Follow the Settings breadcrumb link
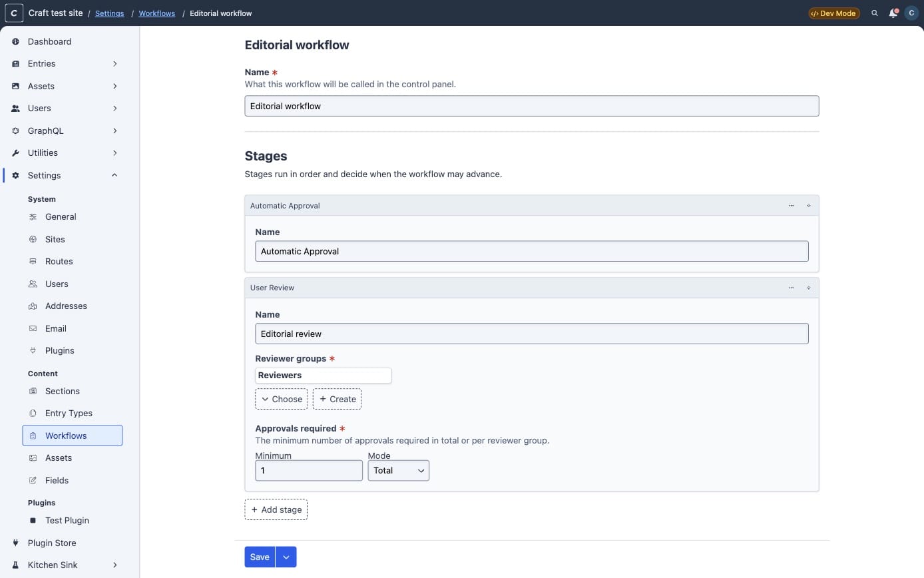This screenshot has width=924, height=578. pyautogui.click(x=110, y=13)
